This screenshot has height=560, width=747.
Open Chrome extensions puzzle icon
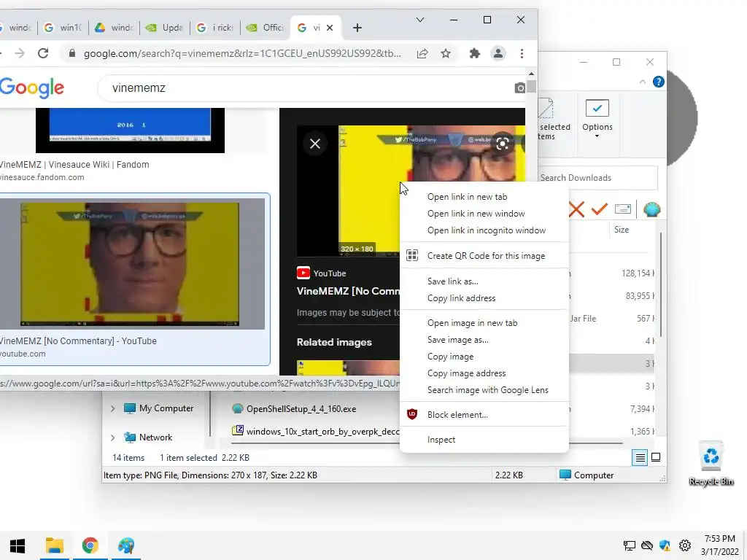(474, 53)
